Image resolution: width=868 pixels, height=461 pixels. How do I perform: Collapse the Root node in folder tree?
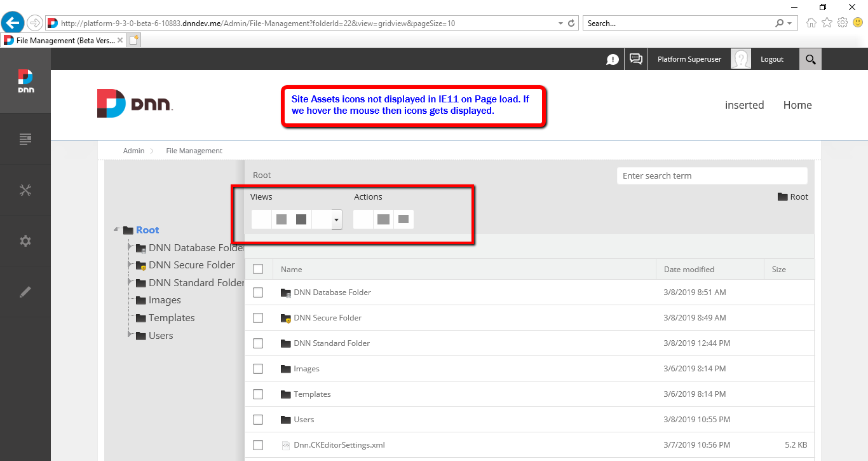click(x=116, y=230)
